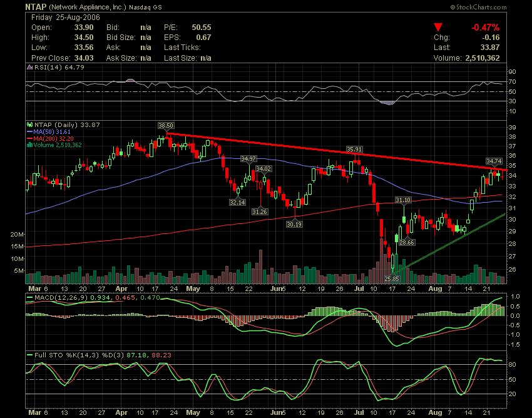Click the EPS value 0.67

203,38
